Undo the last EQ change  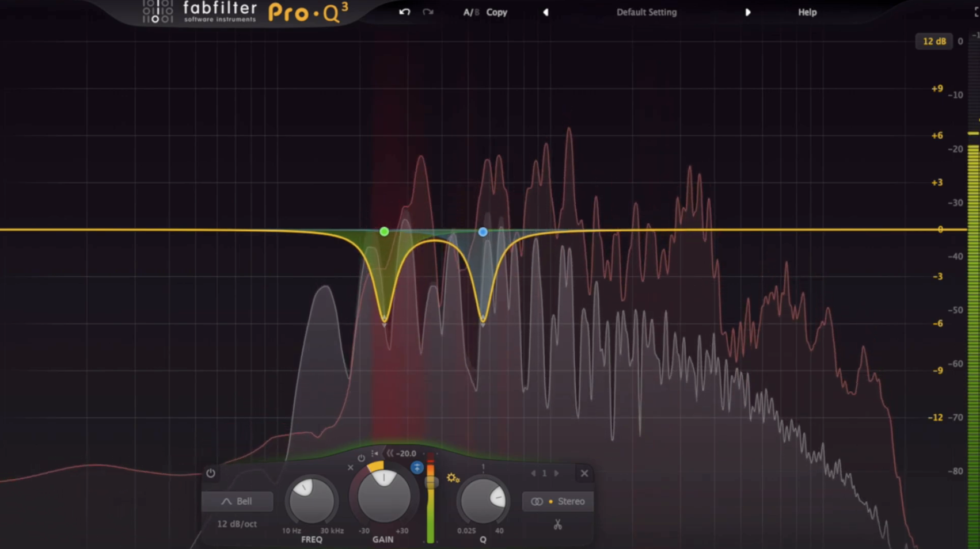[404, 12]
